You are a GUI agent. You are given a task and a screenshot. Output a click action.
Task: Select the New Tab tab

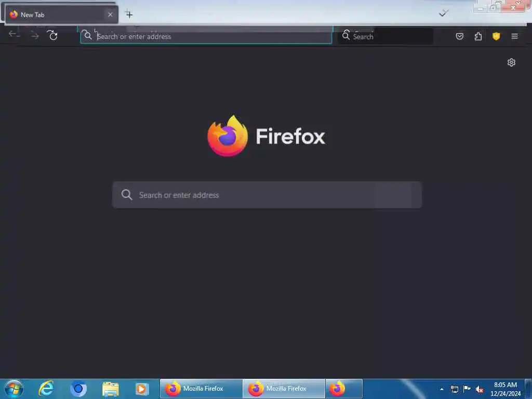click(61, 15)
